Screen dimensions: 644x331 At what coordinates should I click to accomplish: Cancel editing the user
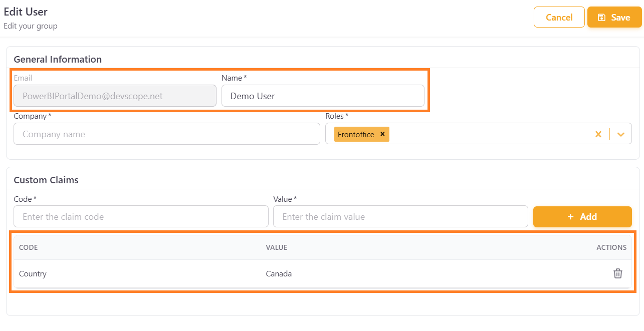[559, 18]
